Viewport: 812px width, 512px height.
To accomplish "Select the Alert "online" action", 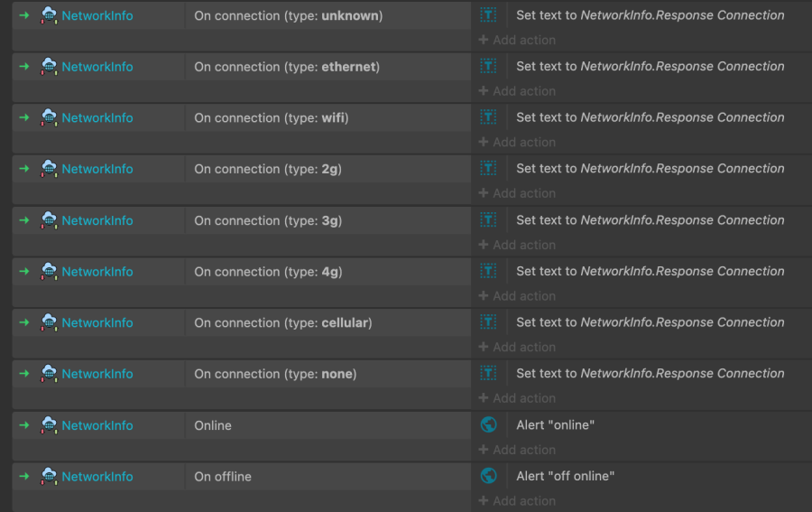I will pos(555,425).
